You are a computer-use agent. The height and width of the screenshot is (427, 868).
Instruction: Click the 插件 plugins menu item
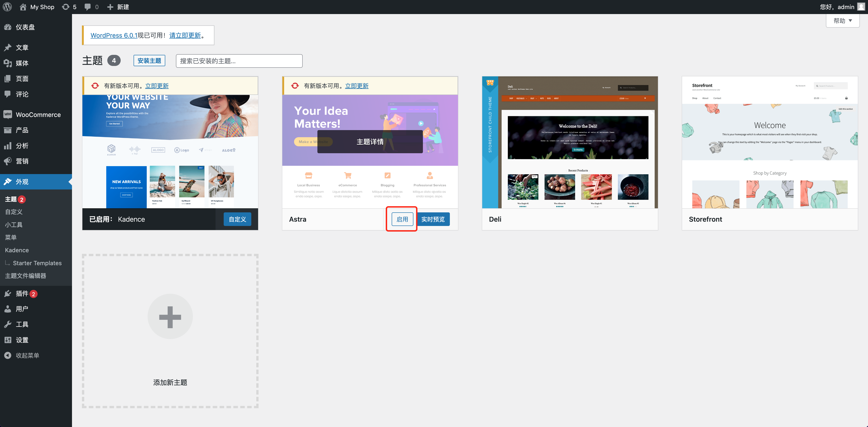(x=22, y=294)
